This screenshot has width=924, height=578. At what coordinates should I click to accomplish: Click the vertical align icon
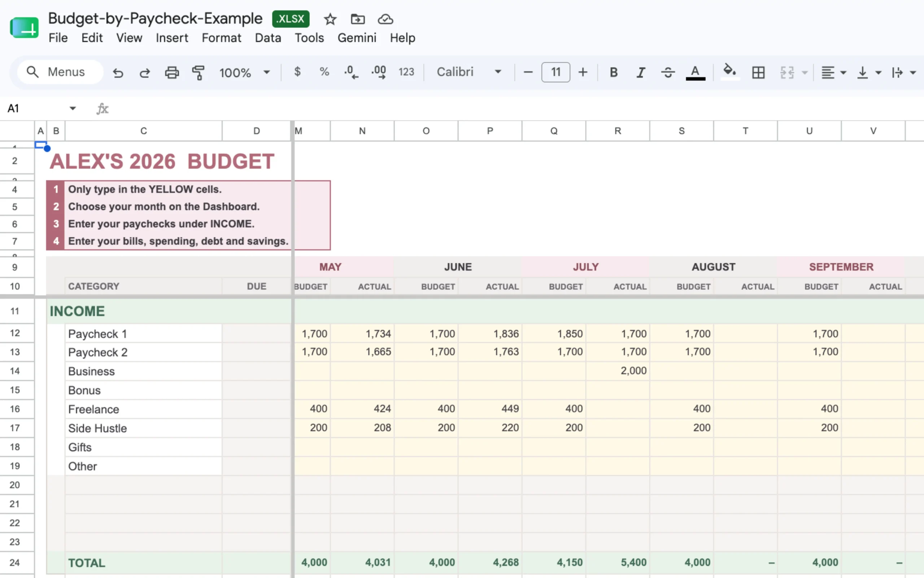tap(862, 72)
